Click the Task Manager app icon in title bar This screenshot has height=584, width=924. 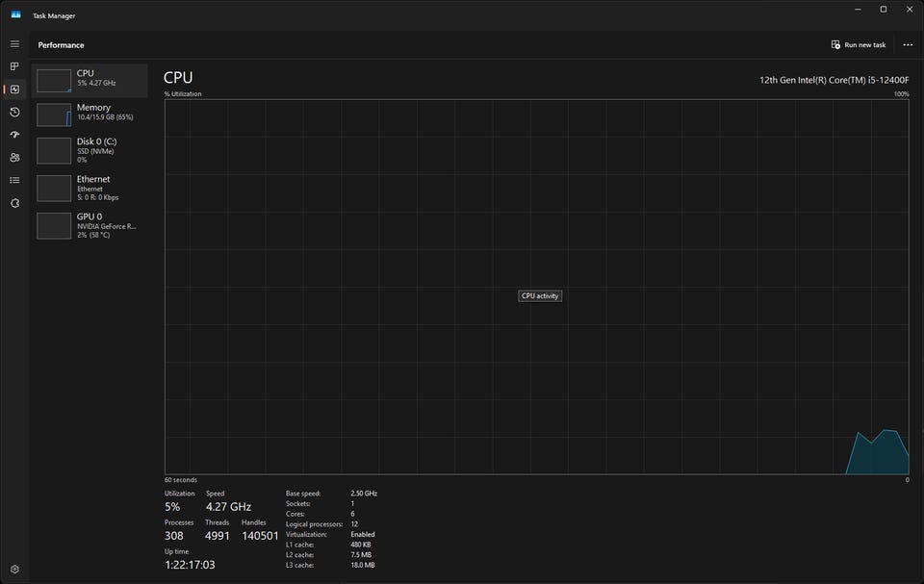click(x=16, y=15)
